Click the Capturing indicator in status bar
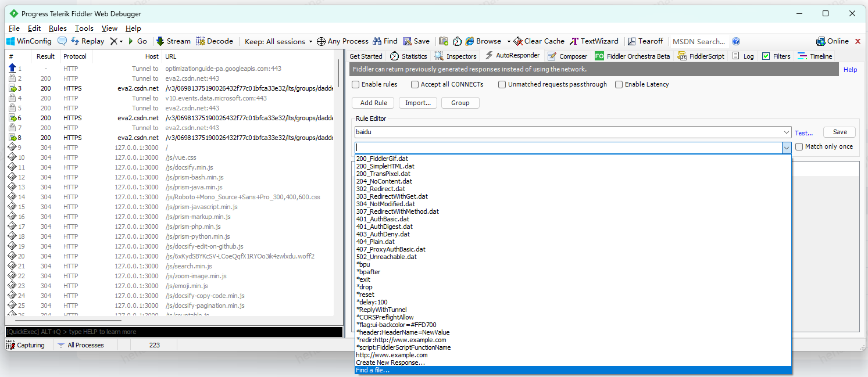Image resolution: width=868 pixels, height=377 pixels. [26, 345]
